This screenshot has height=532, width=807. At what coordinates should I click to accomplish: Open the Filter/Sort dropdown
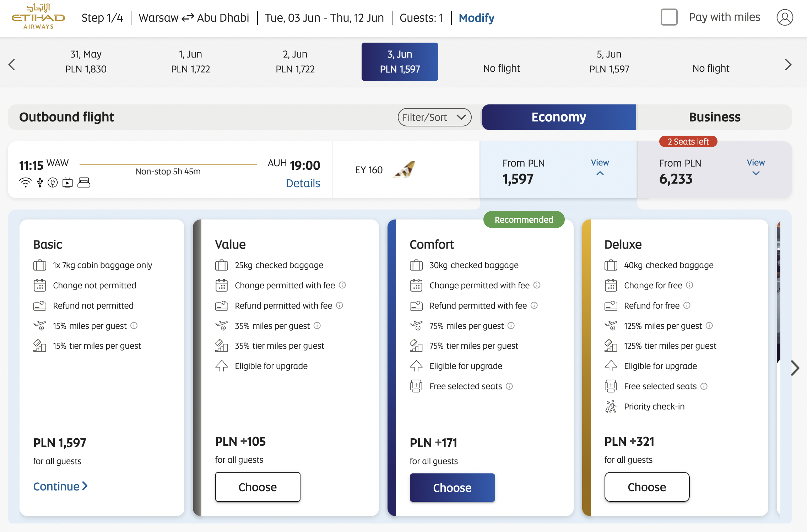(x=434, y=117)
